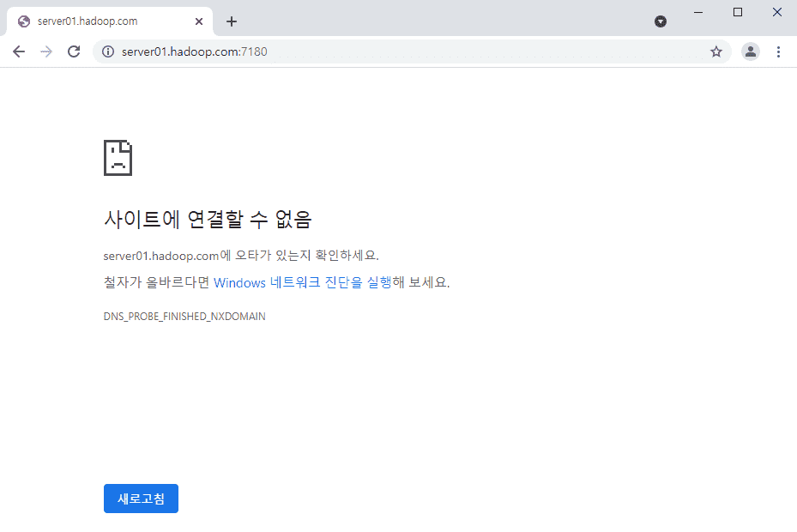Click the 사이트에 연결할 수 없음 heading
The image size is (797, 532).
point(208,219)
